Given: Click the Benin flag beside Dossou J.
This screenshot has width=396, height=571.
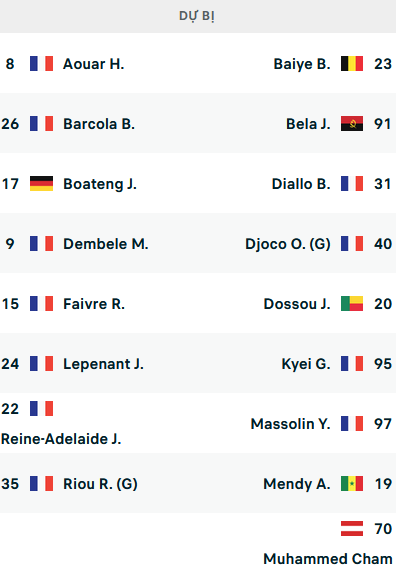Looking at the screenshot, I should click(352, 303).
